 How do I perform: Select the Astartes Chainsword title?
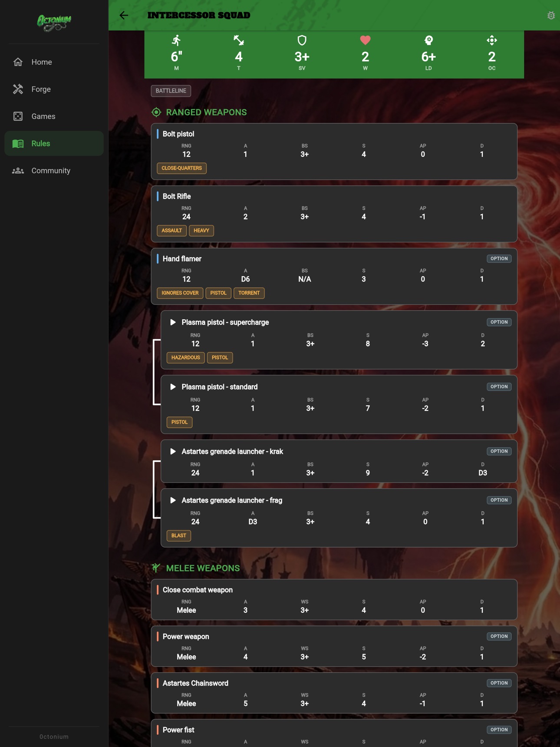195,683
